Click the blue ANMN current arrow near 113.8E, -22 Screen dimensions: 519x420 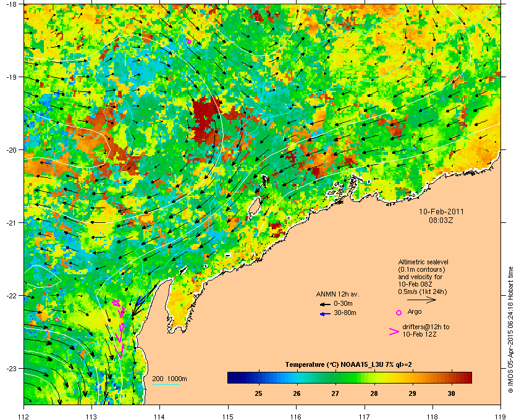[145, 297]
